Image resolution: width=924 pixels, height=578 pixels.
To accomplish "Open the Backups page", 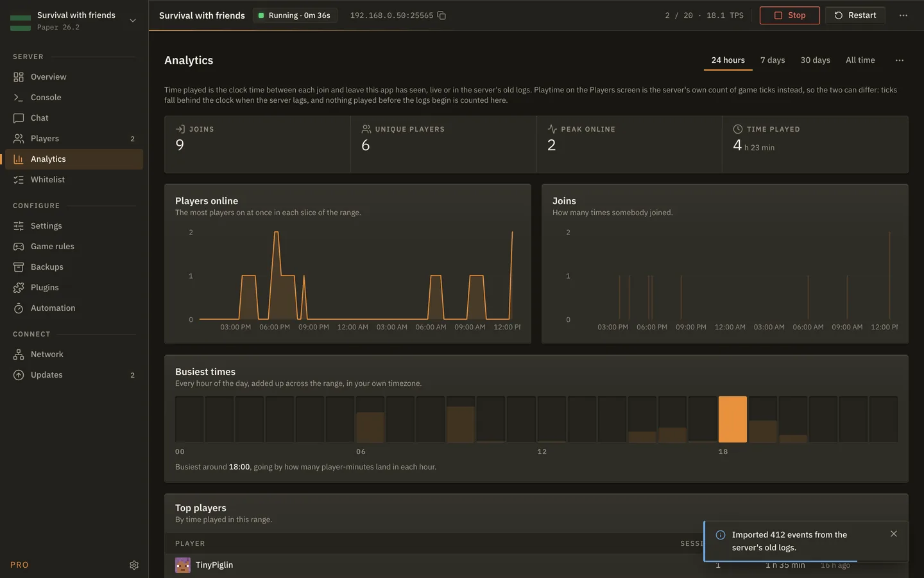I will (x=74, y=267).
